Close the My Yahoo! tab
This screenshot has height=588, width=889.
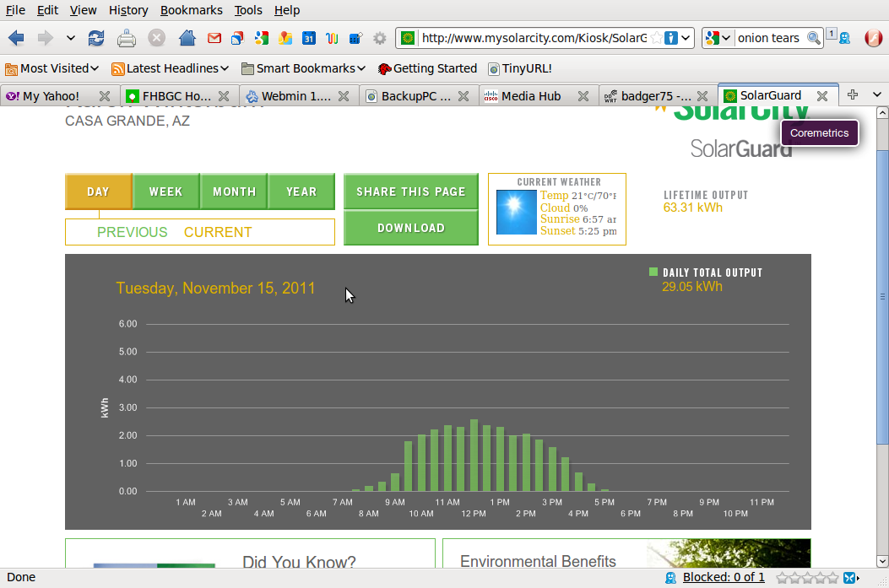(105, 96)
